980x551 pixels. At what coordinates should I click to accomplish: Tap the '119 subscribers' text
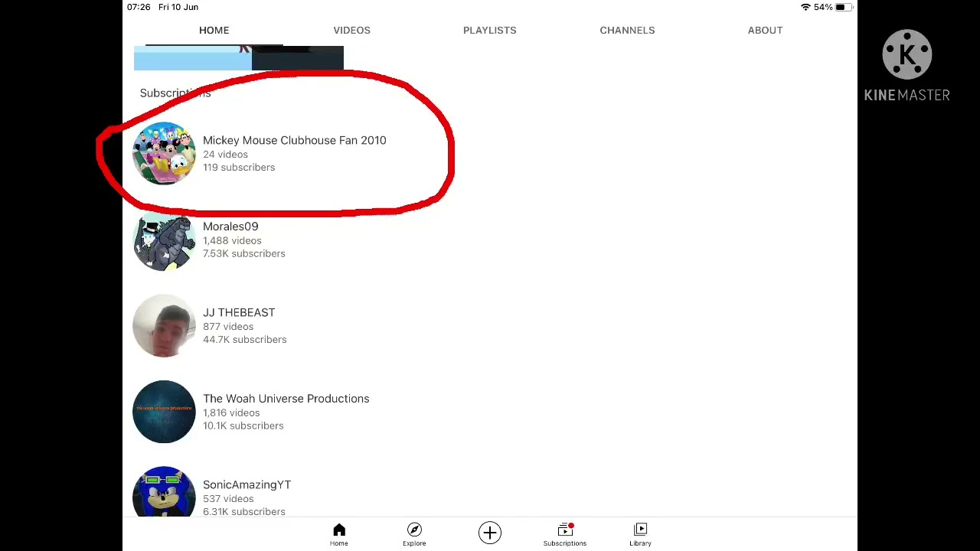239,168
